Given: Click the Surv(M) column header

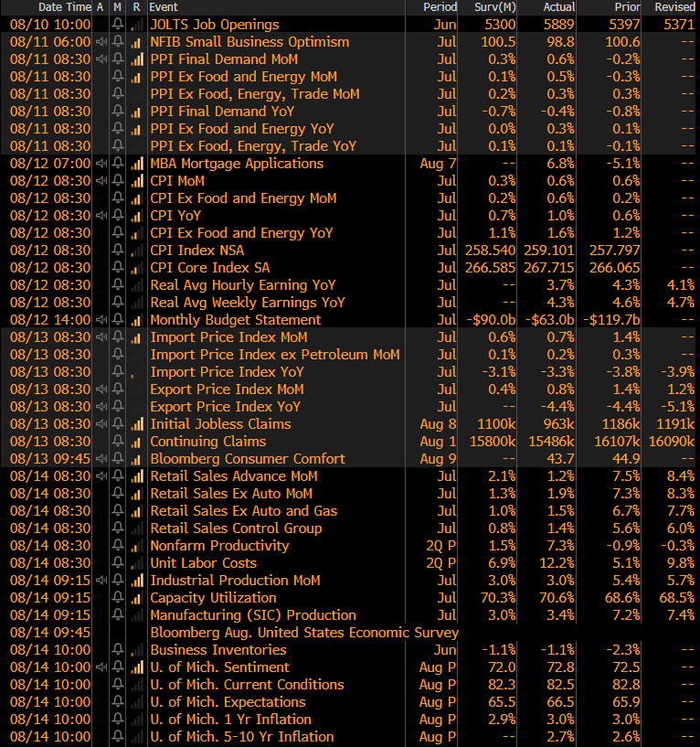Looking at the screenshot, I should click(495, 7).
